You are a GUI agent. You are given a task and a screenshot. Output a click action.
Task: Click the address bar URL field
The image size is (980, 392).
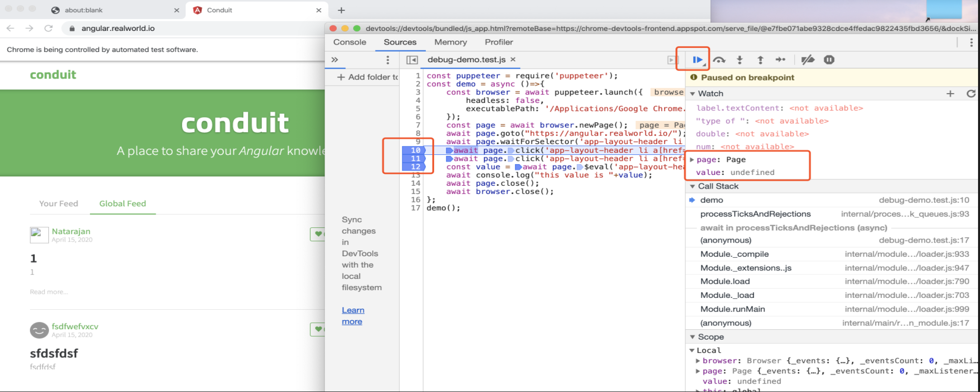coord(196,28)
